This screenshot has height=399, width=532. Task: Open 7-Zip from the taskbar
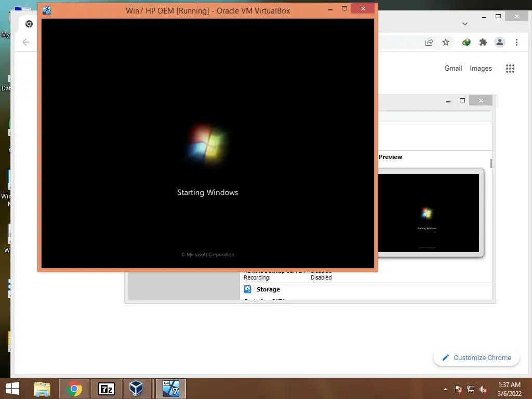click(x=106, y=389)
